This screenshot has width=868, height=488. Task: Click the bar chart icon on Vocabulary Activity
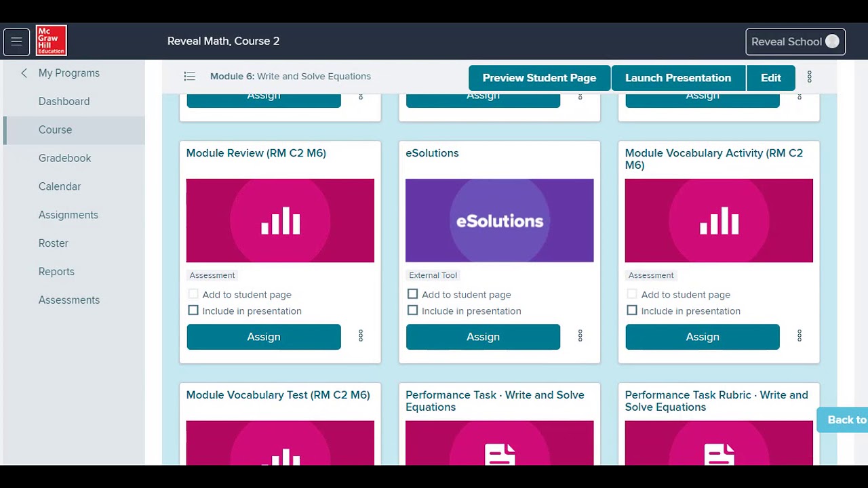[x=719, y=221]
